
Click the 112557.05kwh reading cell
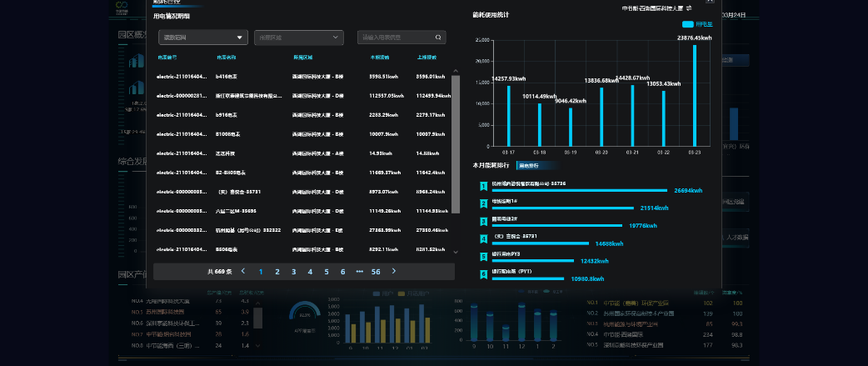coord(387,96)
